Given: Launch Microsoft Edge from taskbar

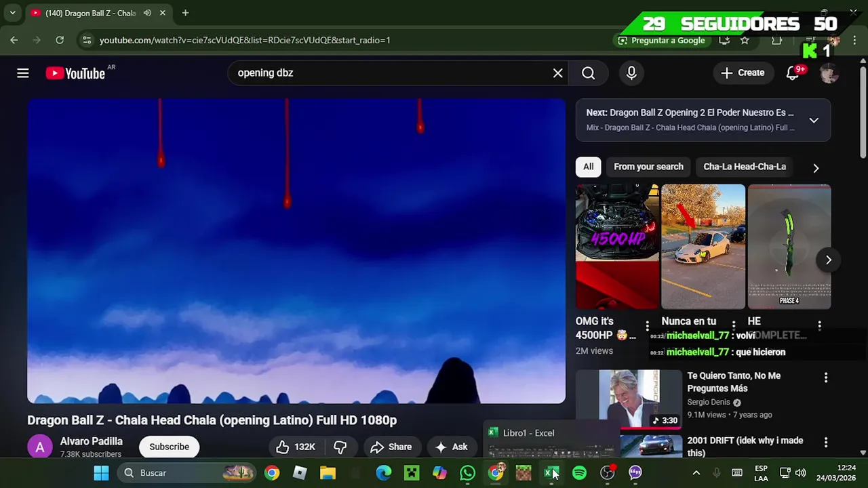Looking at the screenshot, I should tap(384, 473).
